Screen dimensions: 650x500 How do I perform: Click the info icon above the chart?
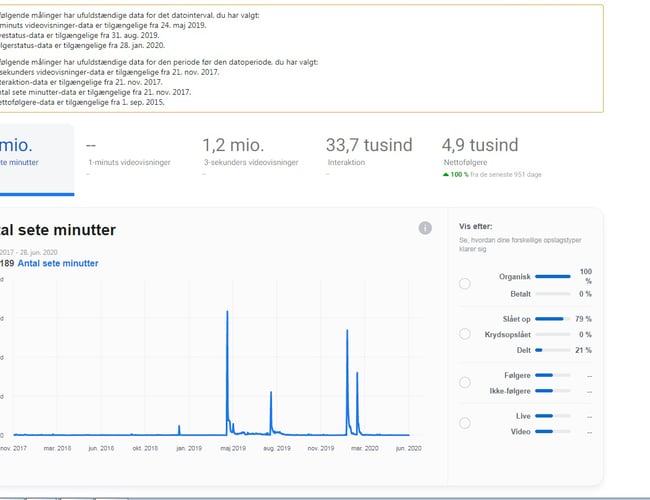[x=425, y=228]
